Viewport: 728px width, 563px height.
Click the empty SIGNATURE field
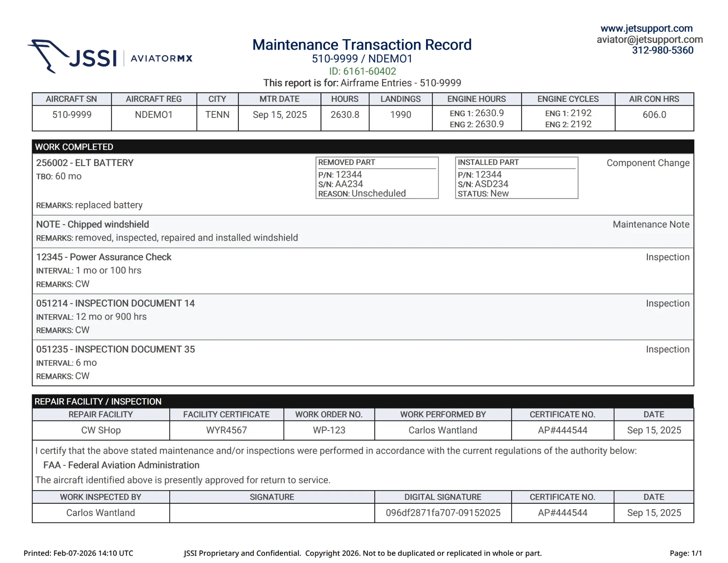pyautogui.click(x=272, y=513)
